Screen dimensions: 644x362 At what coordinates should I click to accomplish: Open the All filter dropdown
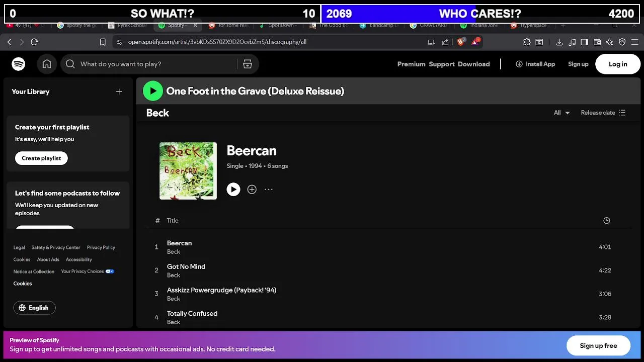(x=561, y=113)
